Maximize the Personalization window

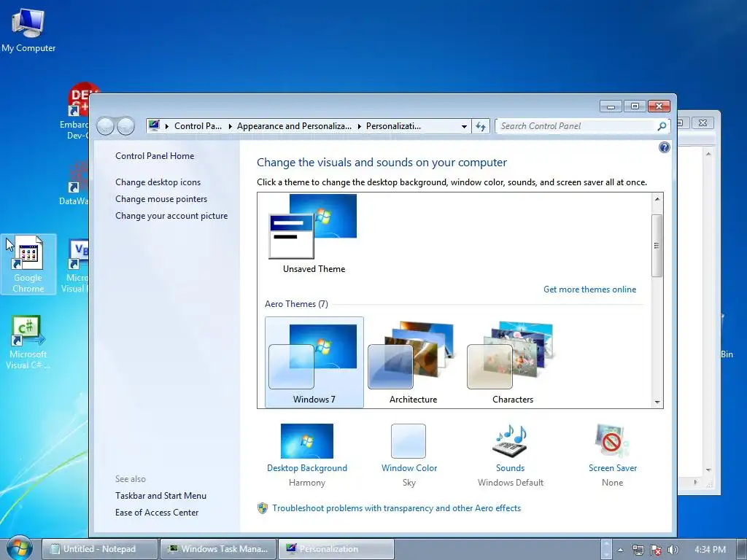[635, 106]
